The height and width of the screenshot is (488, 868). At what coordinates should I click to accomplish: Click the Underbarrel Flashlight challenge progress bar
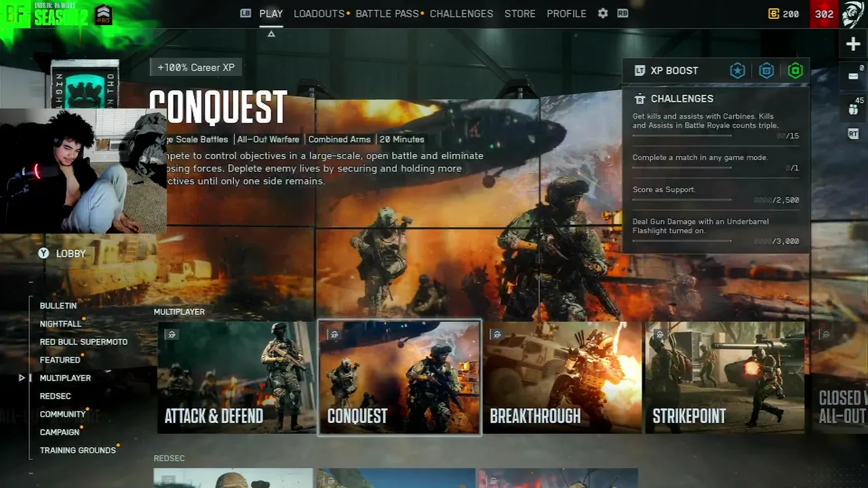click(682, 241)
